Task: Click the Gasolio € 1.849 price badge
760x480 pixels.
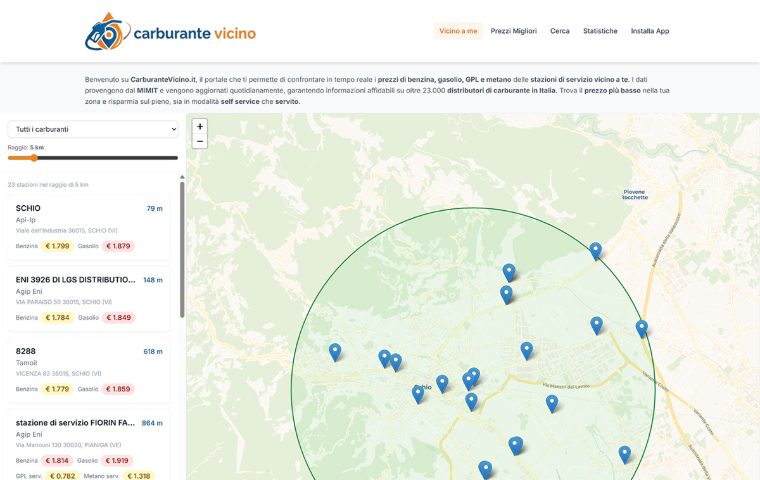Action: [118, 318]
